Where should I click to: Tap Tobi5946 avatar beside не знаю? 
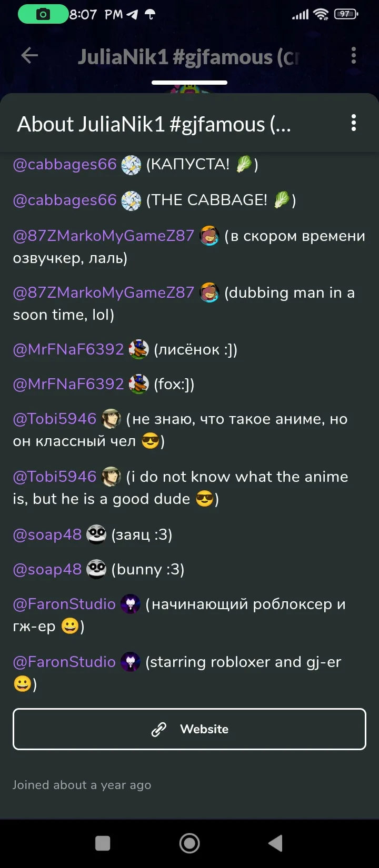111,419
